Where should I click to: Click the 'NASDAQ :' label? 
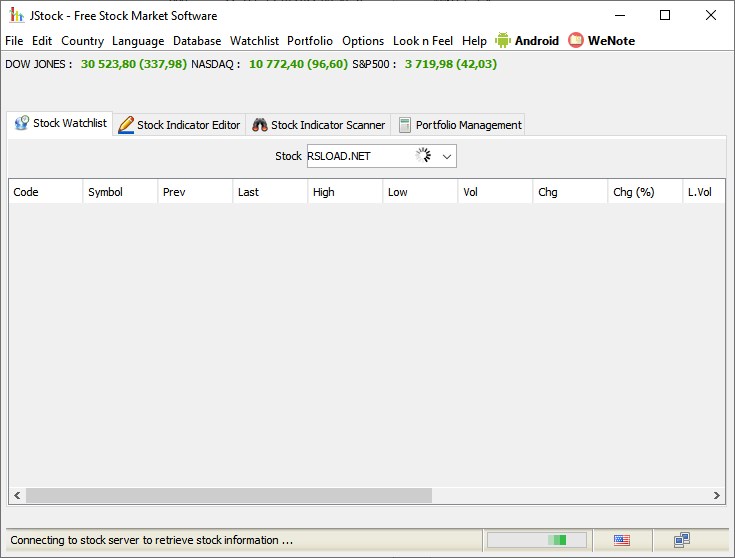click(216, 64)
